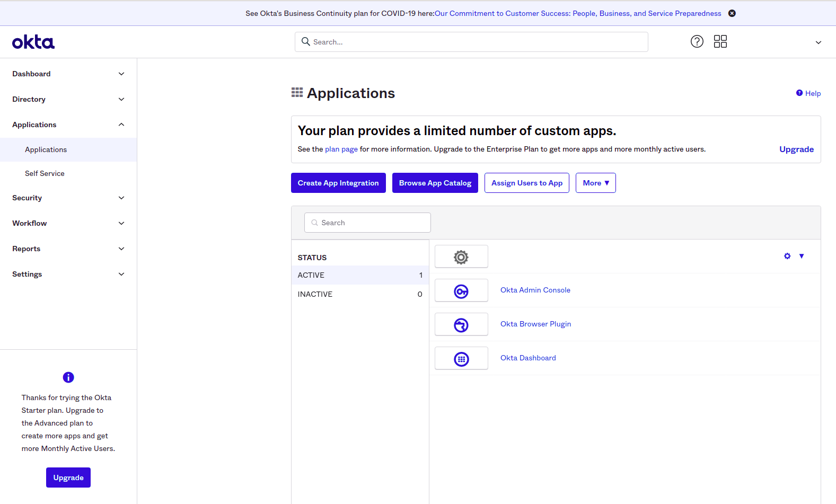The width and height of the screenshot is (836, 504).
Task: Click the Okta Browser Plugin icon
Action: point(461,325)
